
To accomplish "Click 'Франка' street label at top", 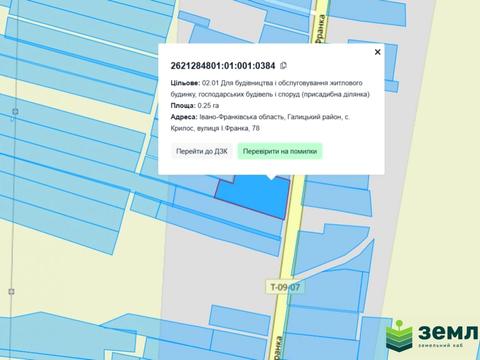I will tap(320, 29).
